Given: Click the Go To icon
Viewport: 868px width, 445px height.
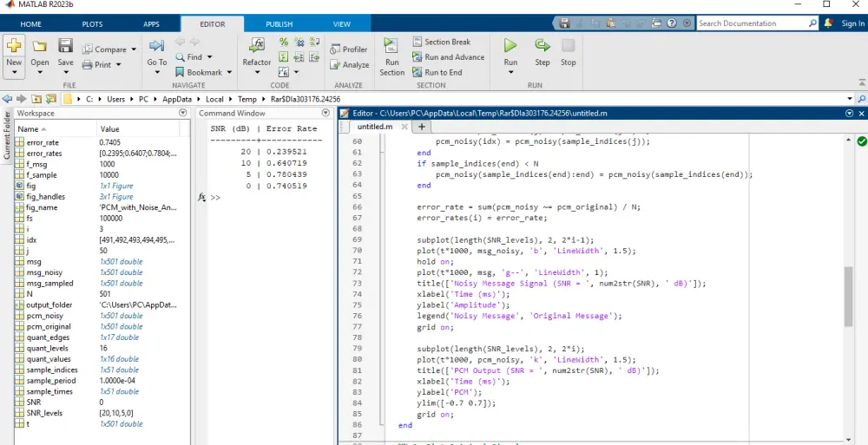Looking at the screenshot, I should click(x=156, y=47).
